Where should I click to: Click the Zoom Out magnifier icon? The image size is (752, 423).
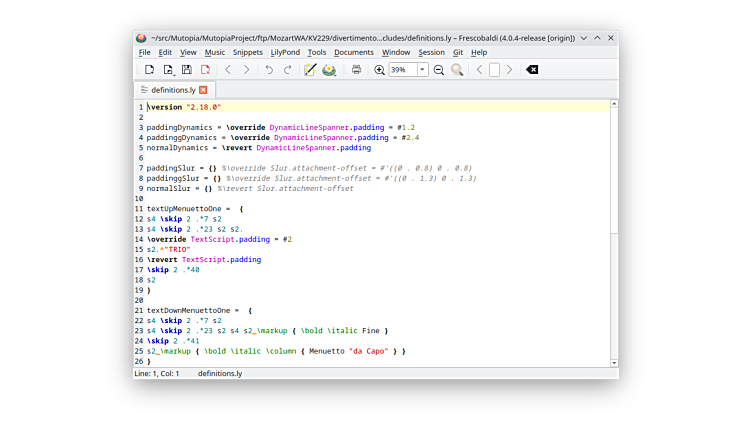(438, 70)
